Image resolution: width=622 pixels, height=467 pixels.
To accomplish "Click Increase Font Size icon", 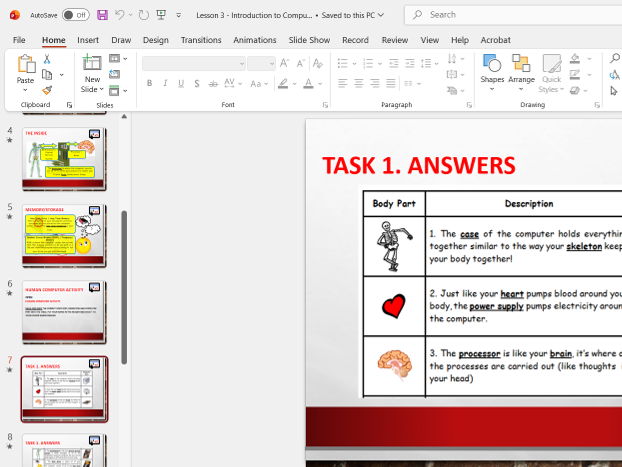I will pos(284,63).
